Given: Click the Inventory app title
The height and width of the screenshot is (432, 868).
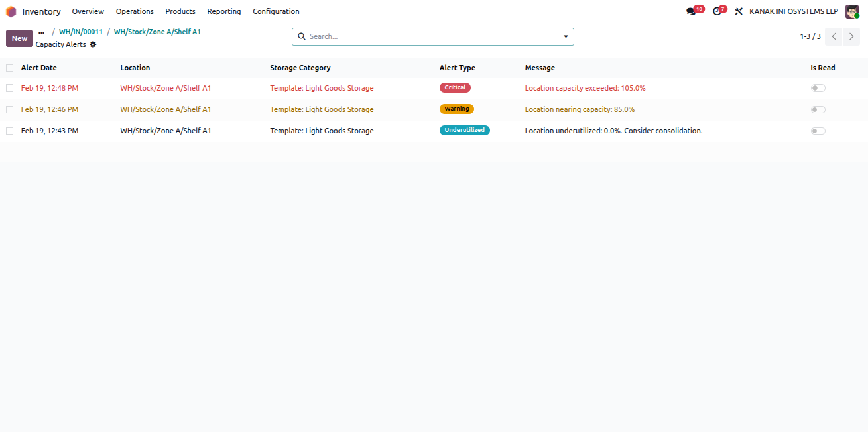Looking at the screenshot, I should (x=41, y=11).
